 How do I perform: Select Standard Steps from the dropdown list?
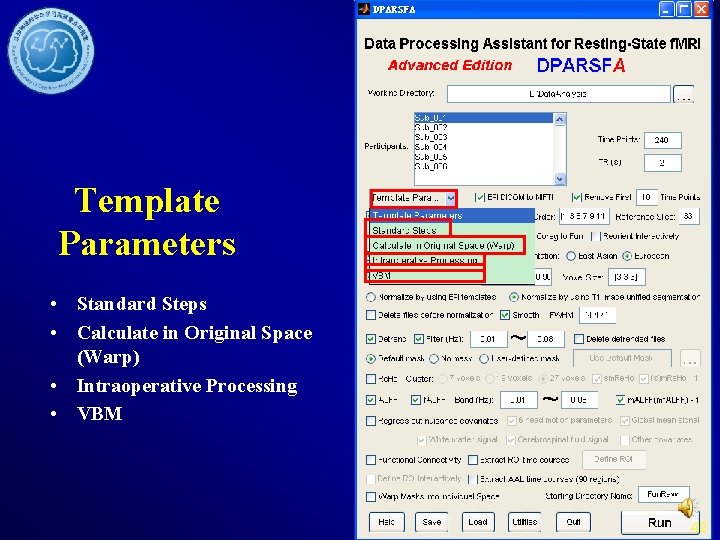404,230
